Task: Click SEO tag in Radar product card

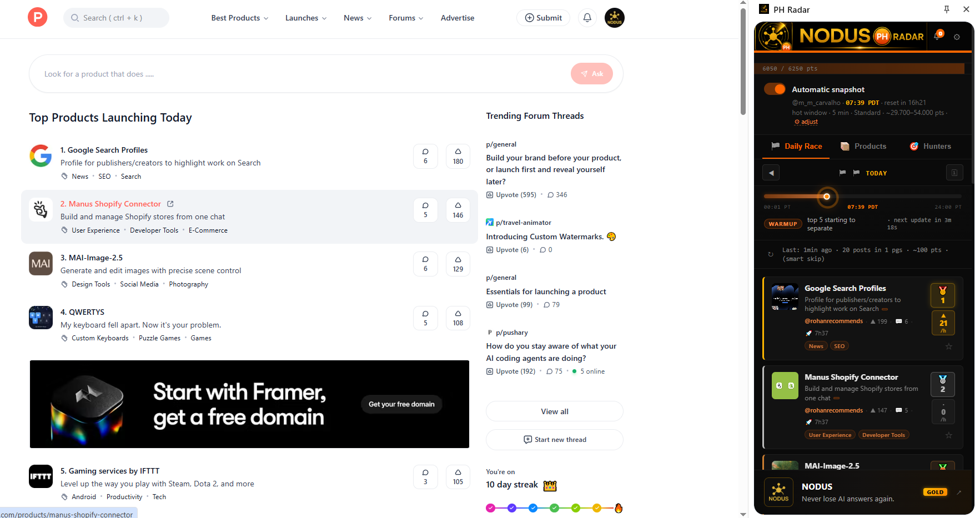Action: tap(839, 346)
